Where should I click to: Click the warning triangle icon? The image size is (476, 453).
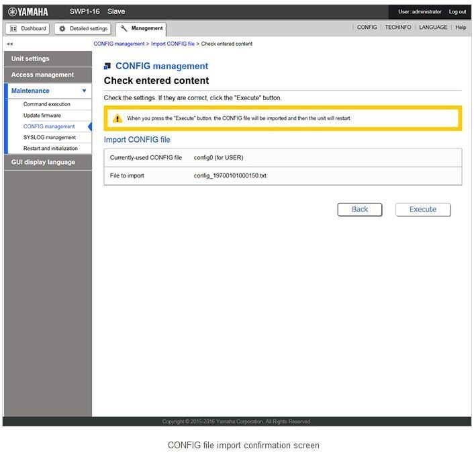(x=117, y=118)
